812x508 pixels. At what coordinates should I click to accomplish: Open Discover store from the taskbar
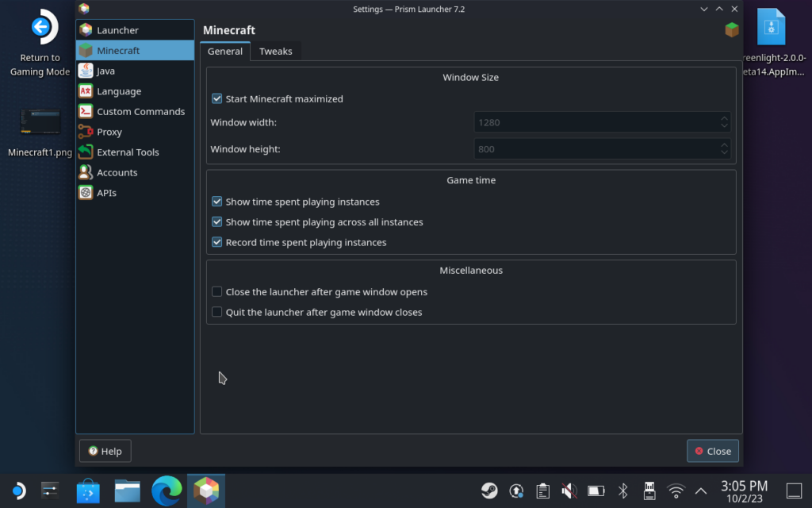(88, 491)
